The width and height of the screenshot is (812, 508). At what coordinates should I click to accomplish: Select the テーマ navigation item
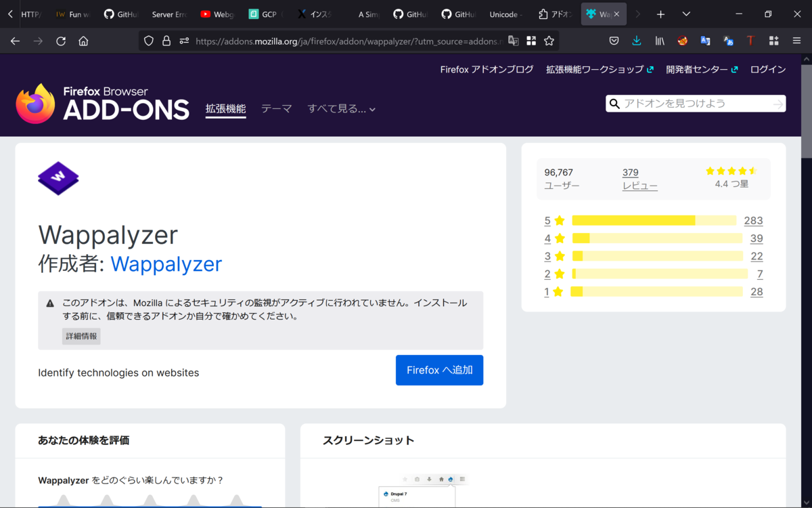click(276, 108)
